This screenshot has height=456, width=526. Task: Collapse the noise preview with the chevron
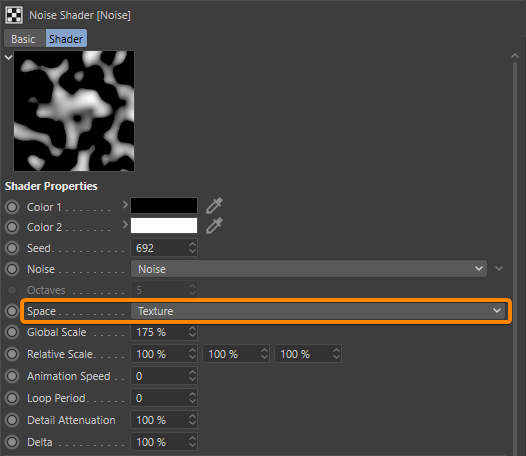tap(8, 57)
